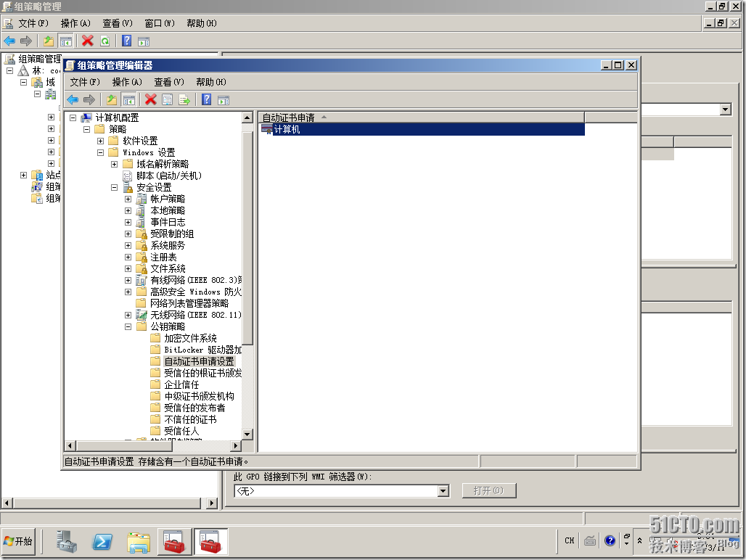746x560 pixels.
Task: Open the 查看(V) menu in the editor
Action: click(x=168, y=82)
